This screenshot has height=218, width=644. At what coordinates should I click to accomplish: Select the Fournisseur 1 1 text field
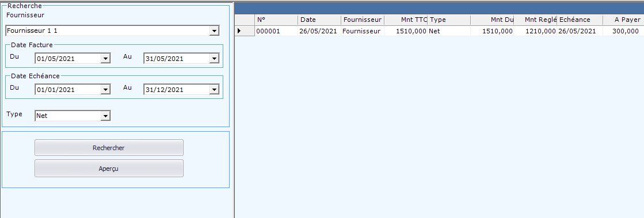click(x=108, y=31)
